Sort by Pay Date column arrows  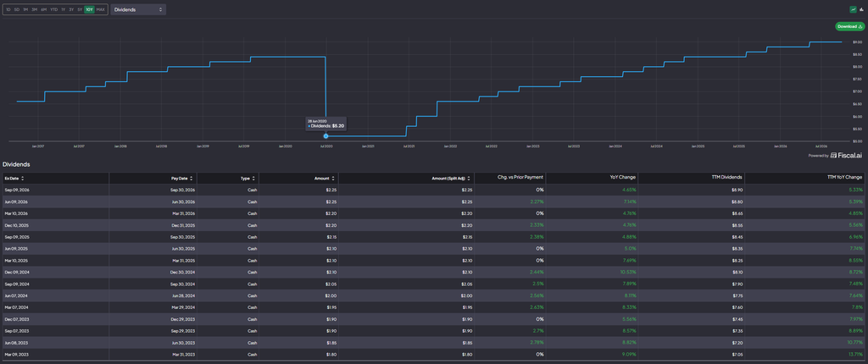[192, 178]
